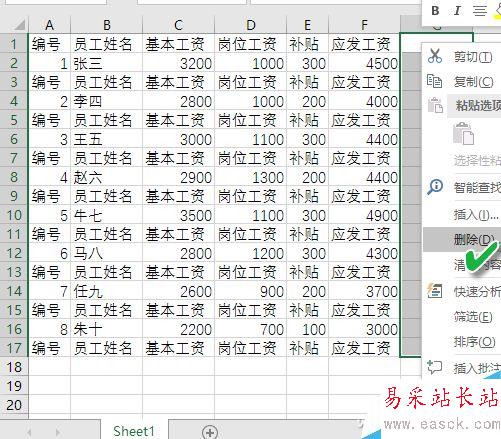
Task: Click cell containing 张三
Action: 107,63
